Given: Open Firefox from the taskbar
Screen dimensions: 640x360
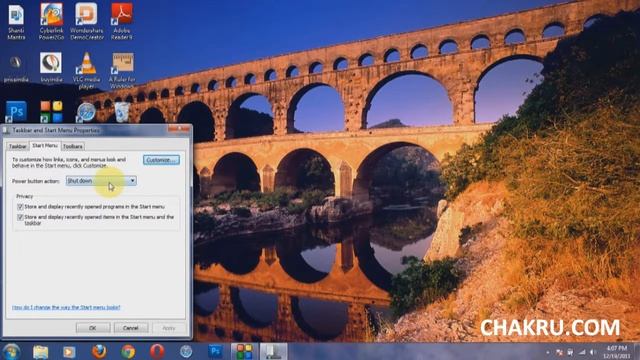Looking at the screenshot, I should tap(99, 351).
